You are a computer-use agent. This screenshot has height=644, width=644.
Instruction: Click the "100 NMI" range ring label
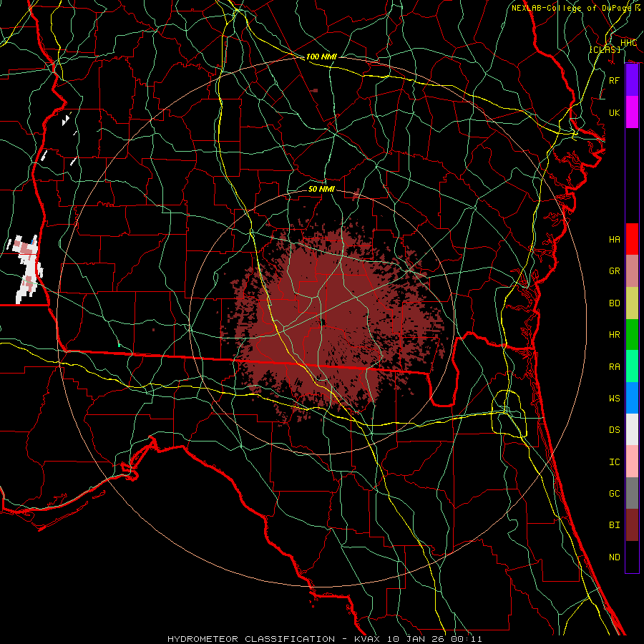point(321,57)
